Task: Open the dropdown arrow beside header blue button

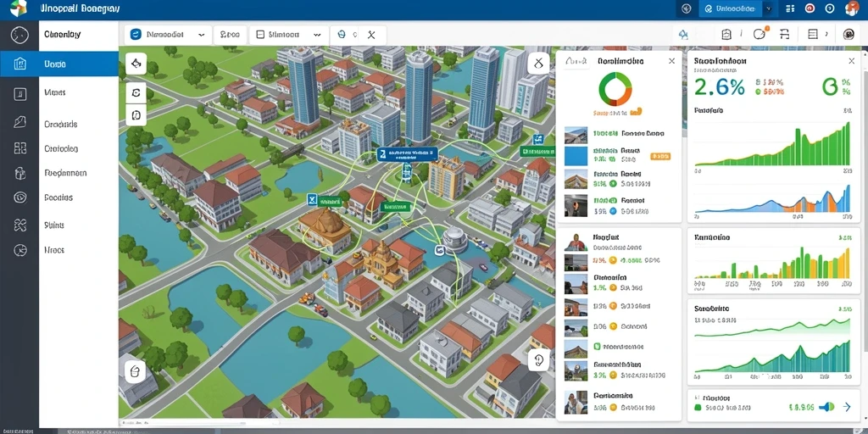Action: coord(768,8)
